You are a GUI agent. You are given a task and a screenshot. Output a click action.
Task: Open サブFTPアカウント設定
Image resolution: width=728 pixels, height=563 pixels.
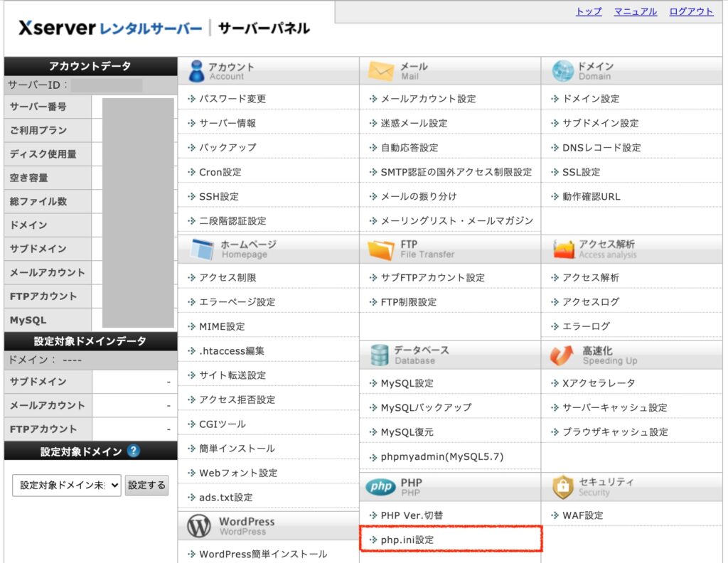432,277
